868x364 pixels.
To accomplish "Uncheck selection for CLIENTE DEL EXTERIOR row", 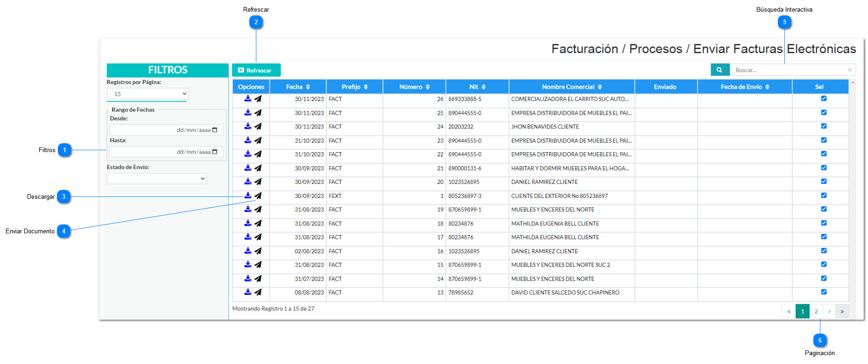I will (824, 196).
